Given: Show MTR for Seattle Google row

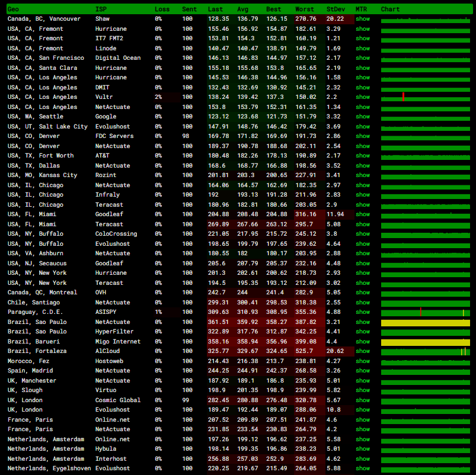Looking at the screenshot, I should [x=362, y=117].
